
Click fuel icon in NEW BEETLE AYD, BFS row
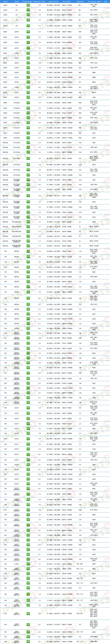click(x=28, y=583)
